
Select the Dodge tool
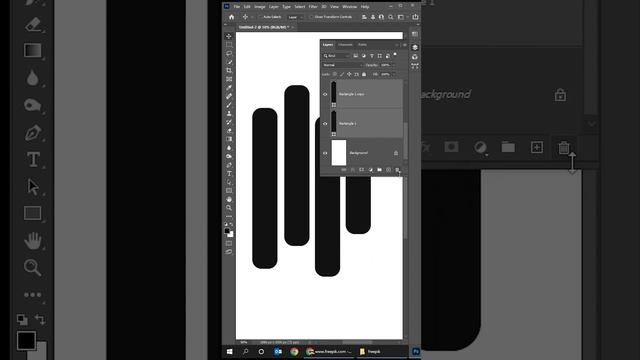coord(229,156)
